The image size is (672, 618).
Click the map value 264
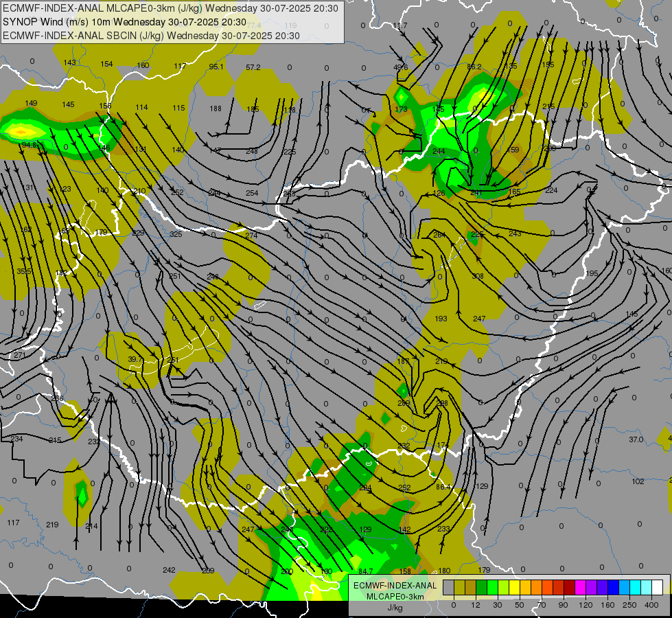click(x=439, y=235)
